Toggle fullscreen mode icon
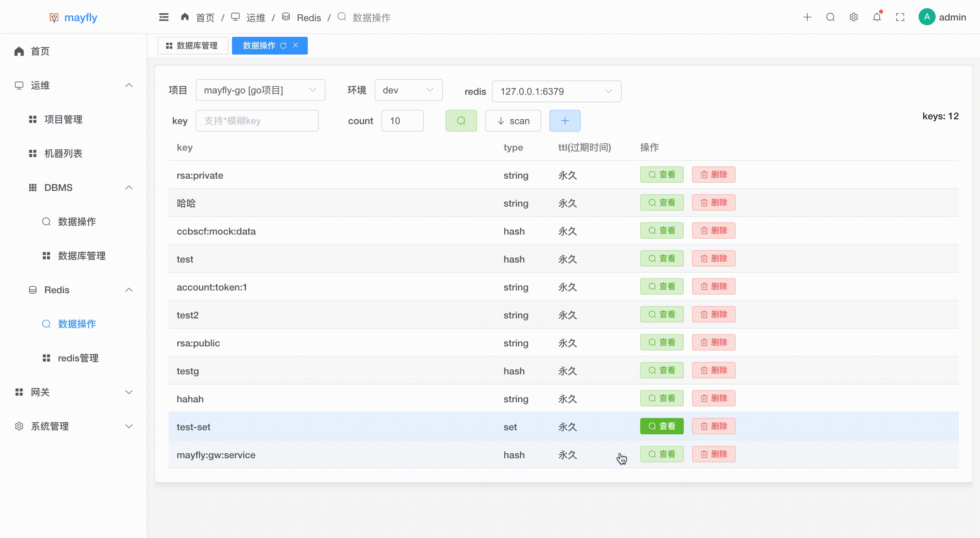The height and width of the screenshot is (538, 980). point(900,17)
